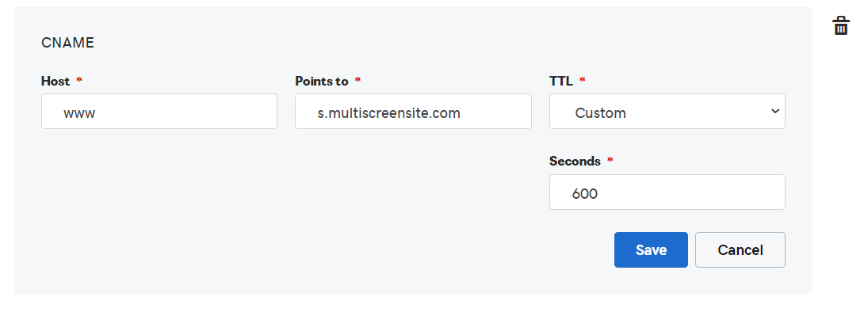868x312 pixels.
Task: Focus the Seconds input field
Action: coord(667,192)
